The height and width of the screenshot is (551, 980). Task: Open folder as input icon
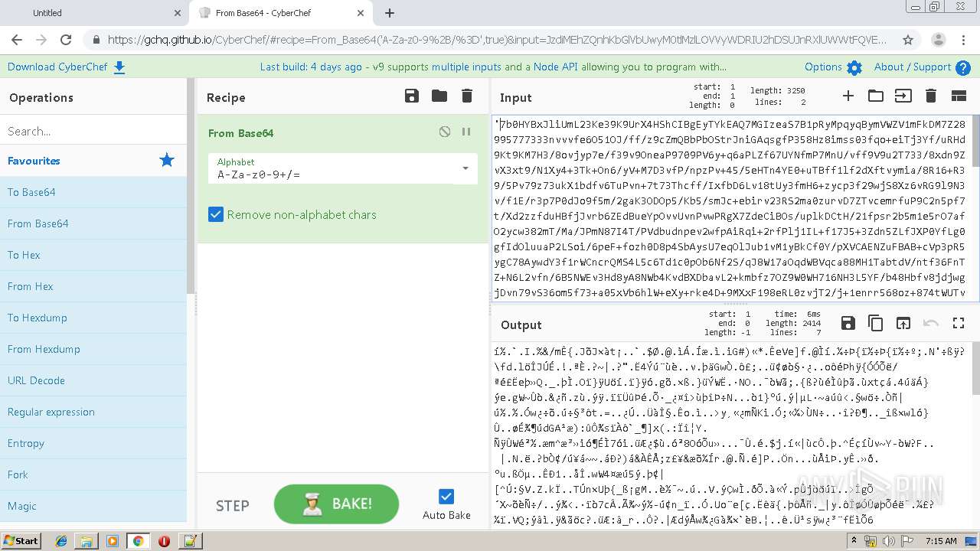[876, 96]
